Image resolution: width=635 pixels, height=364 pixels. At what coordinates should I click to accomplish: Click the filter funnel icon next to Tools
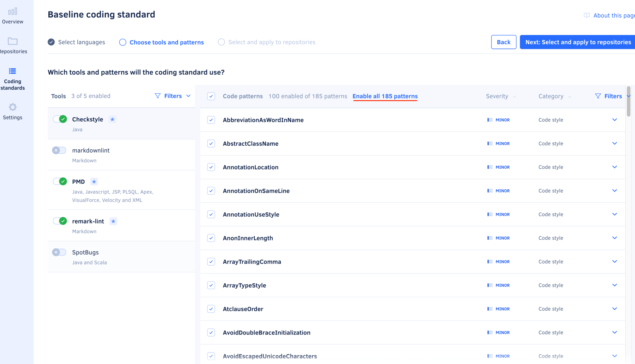pyautogui.click(x=158, y=96)
